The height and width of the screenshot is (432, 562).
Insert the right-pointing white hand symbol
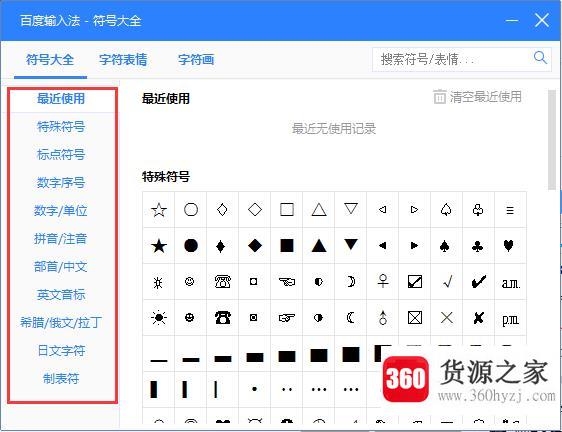pyautogui.click(x=287, y=318)
